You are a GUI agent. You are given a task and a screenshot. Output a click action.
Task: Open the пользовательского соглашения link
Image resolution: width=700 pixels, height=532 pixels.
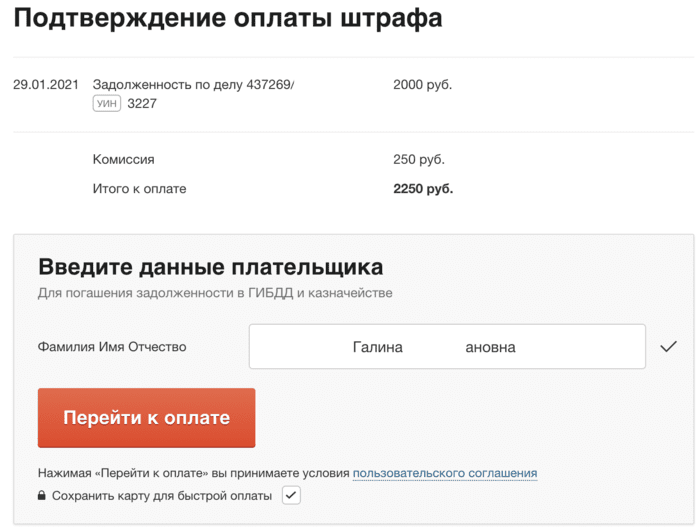pos(445,473)
